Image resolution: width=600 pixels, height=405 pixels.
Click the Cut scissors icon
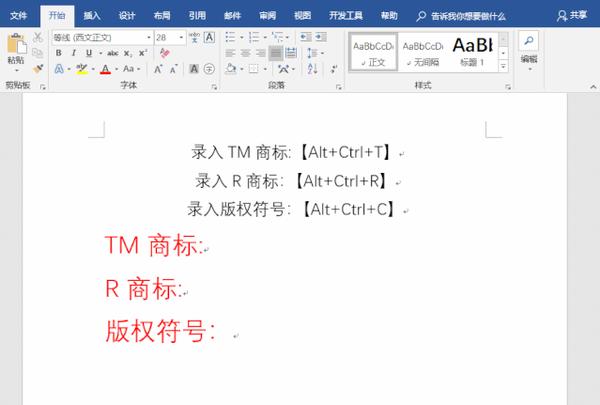[x=38, y=38]
